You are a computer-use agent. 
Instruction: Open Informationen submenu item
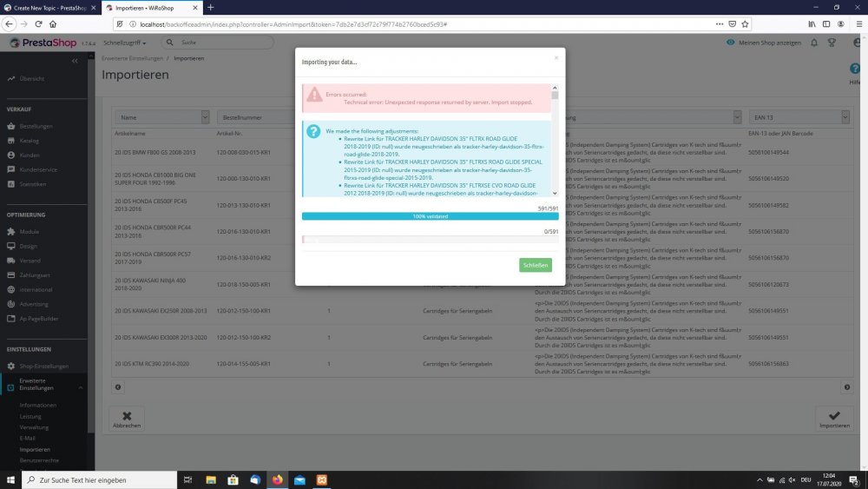38,405
